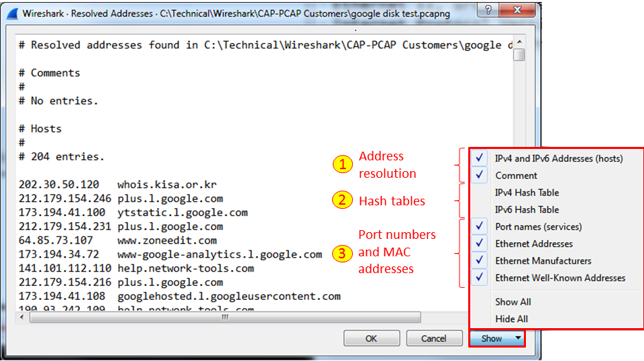Image resolution: width=644 pixels, height=361 pixels.
Task: Click the Cancel button
Action: point(434,338)
